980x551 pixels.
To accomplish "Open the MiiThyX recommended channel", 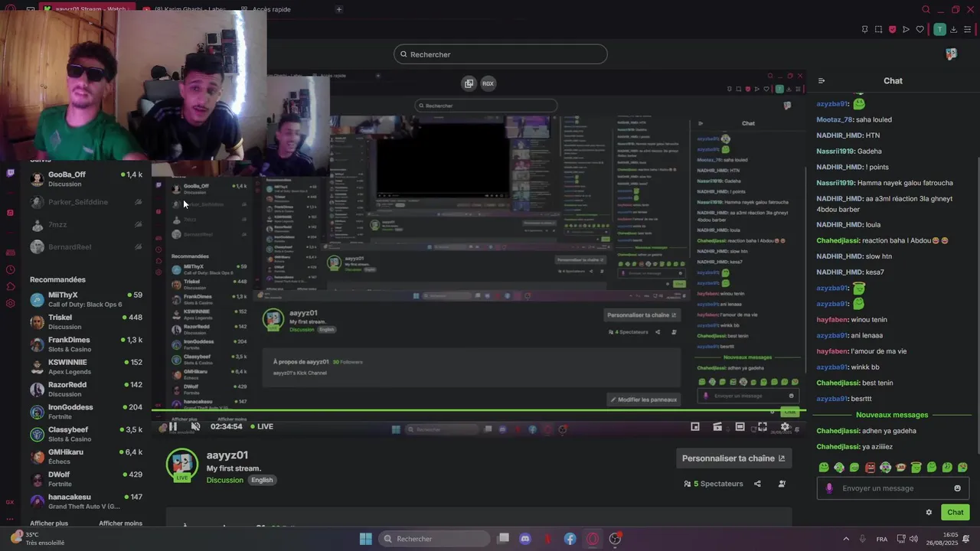I will (86, 299).
